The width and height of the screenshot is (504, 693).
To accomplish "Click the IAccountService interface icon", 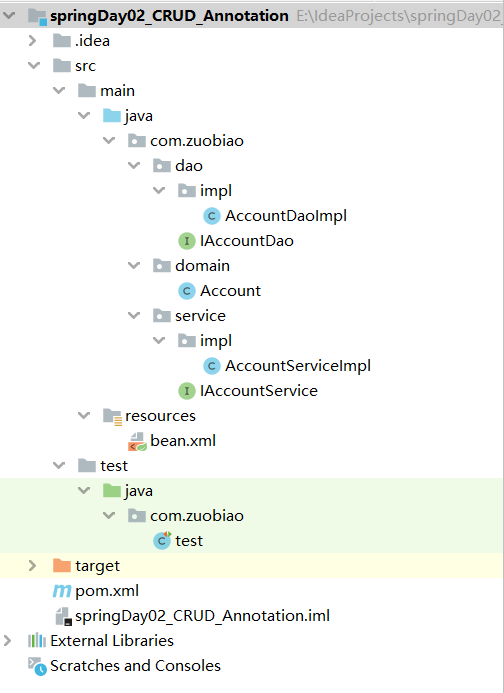I will click(x=187, y=391).
